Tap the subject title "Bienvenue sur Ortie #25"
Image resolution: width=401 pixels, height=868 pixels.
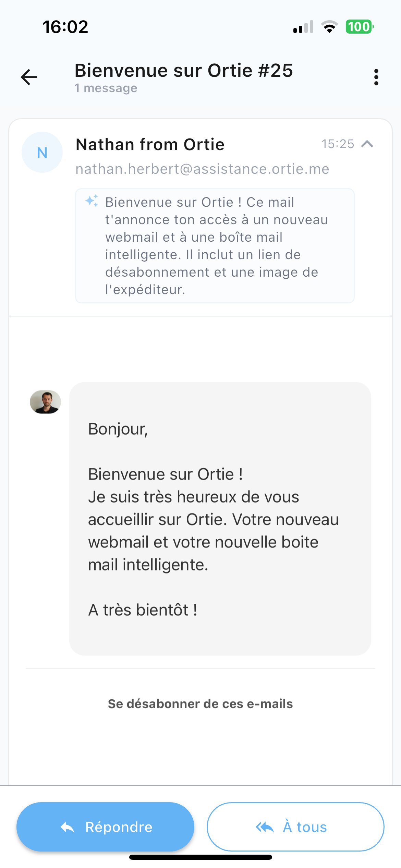(184, 71)
